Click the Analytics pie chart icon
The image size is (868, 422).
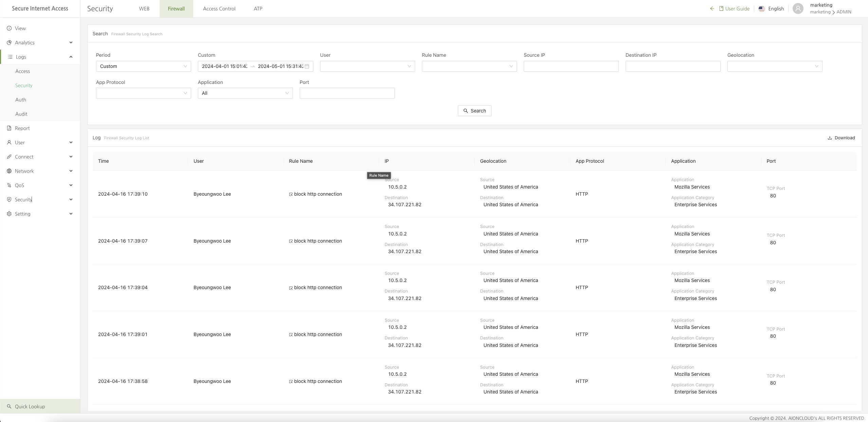tap(9, 42)
